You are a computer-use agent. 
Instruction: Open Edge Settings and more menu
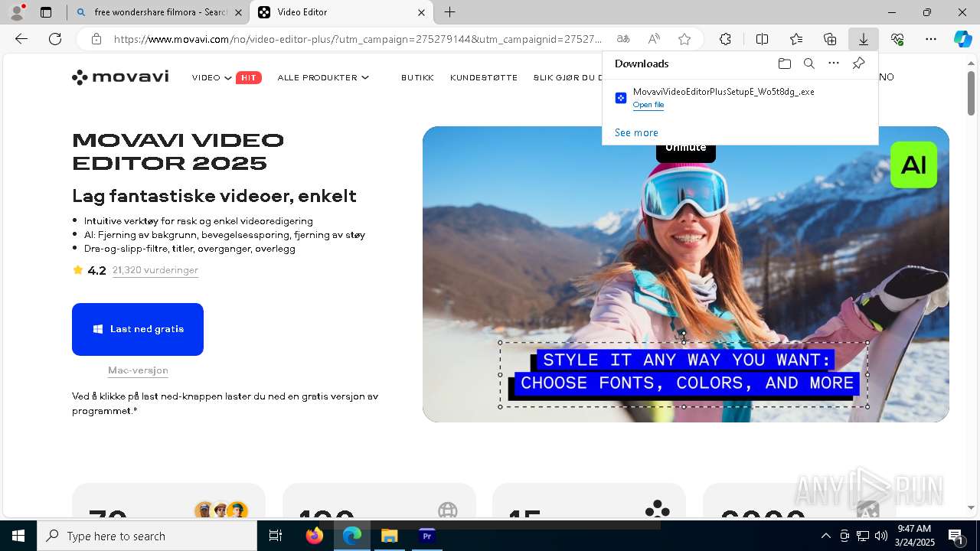click(931, 39)
